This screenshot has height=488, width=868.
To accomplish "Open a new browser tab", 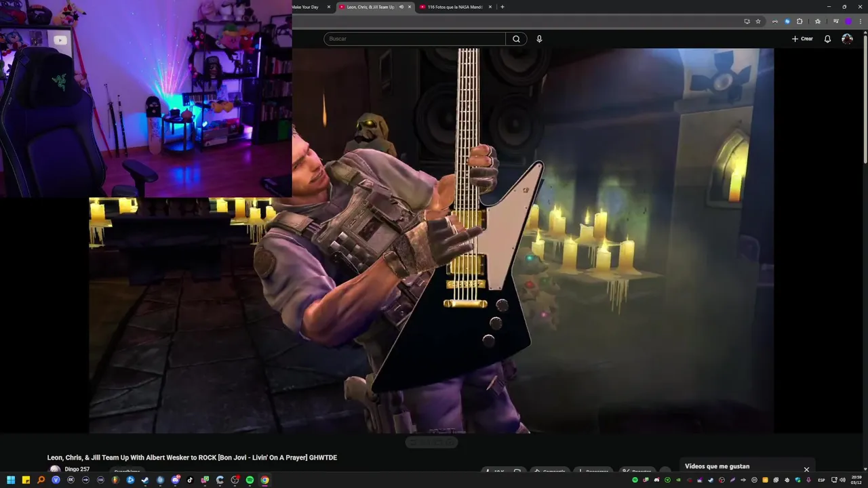I will coord(502,7).
